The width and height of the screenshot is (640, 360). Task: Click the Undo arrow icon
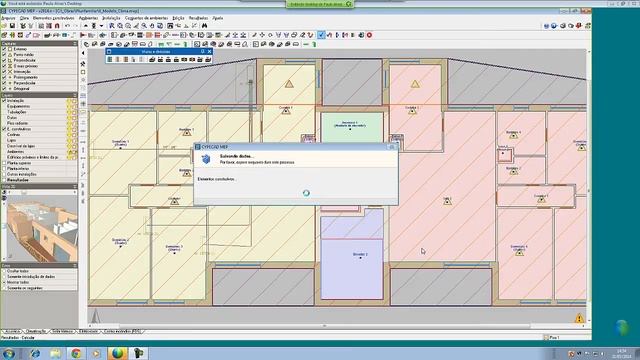click(x=67, y=26)
